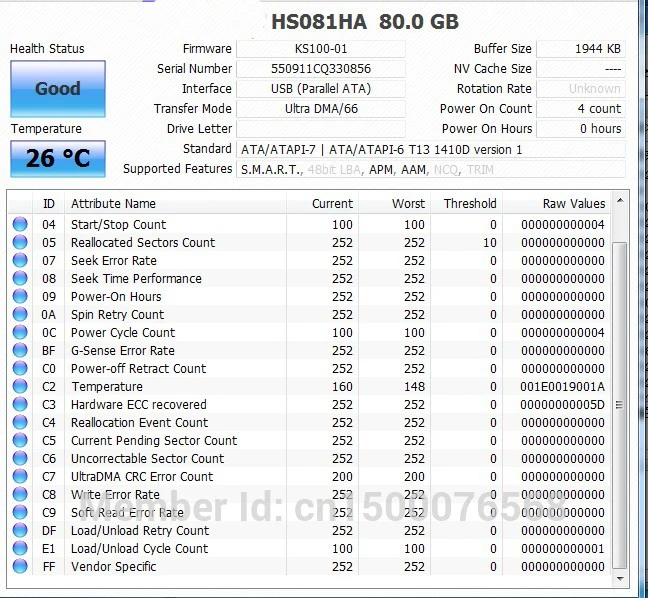The image size is (648, 598).
Task: Select the Seek Error Rate attribute name
Action: 114,260
